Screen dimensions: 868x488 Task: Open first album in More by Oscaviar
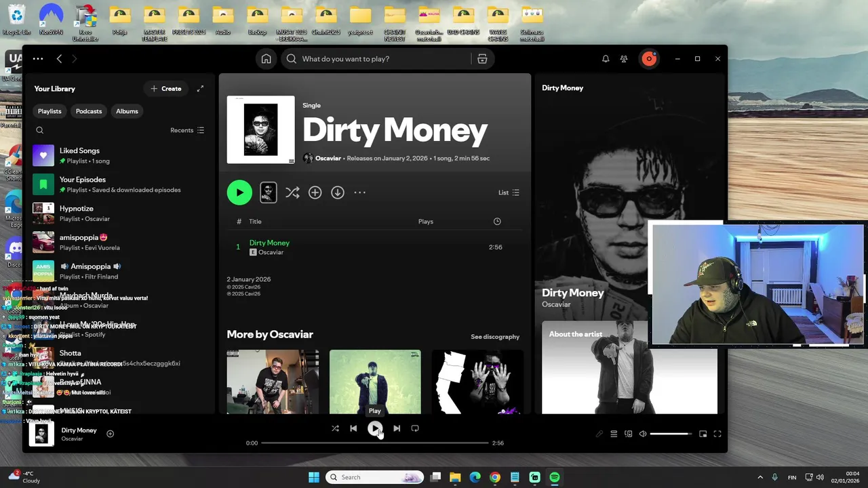(x=273, y=382)
